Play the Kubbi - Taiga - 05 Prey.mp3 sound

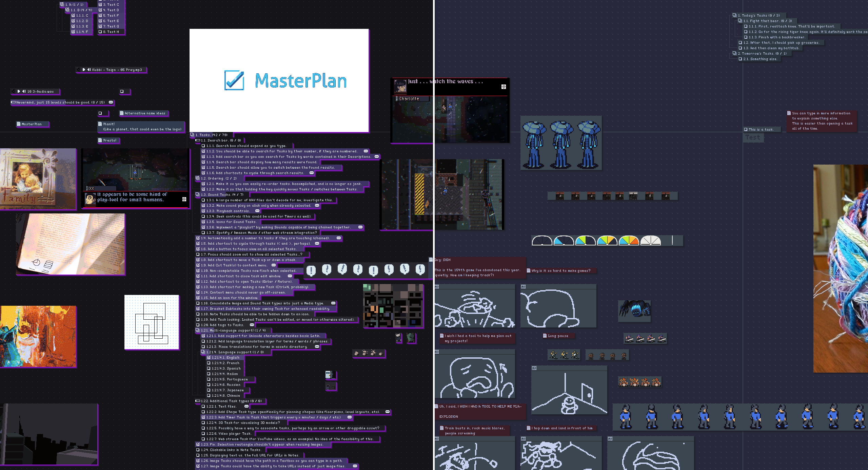pos(84,70)
